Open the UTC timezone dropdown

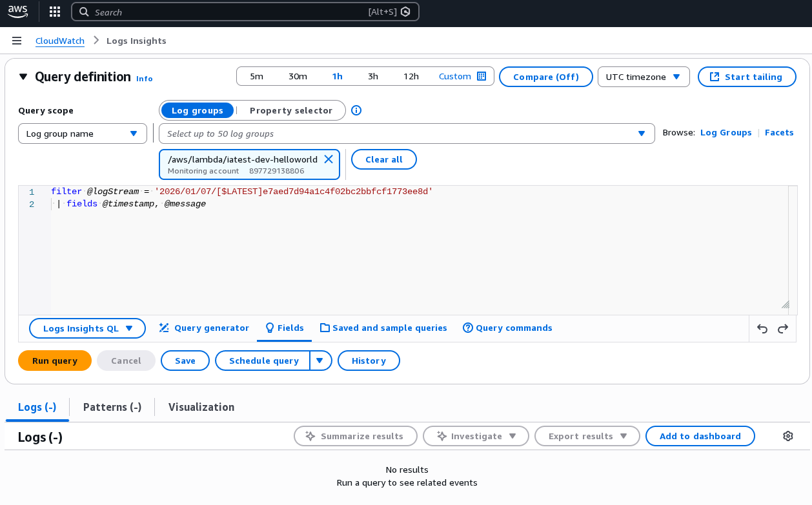[x=644, y=77]
